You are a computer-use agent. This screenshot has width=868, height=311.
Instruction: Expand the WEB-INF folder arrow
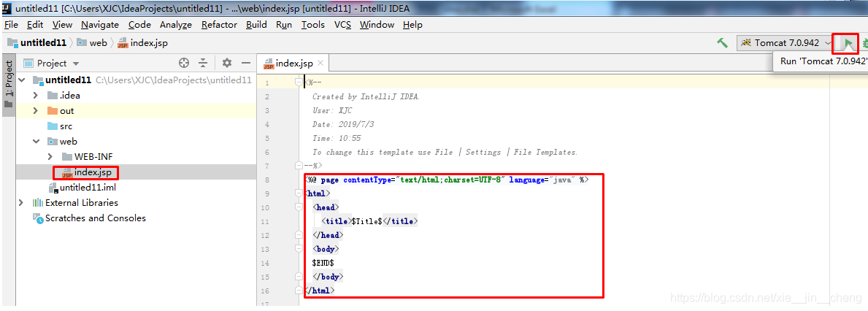pyautogui.click(x=50, y=157)
